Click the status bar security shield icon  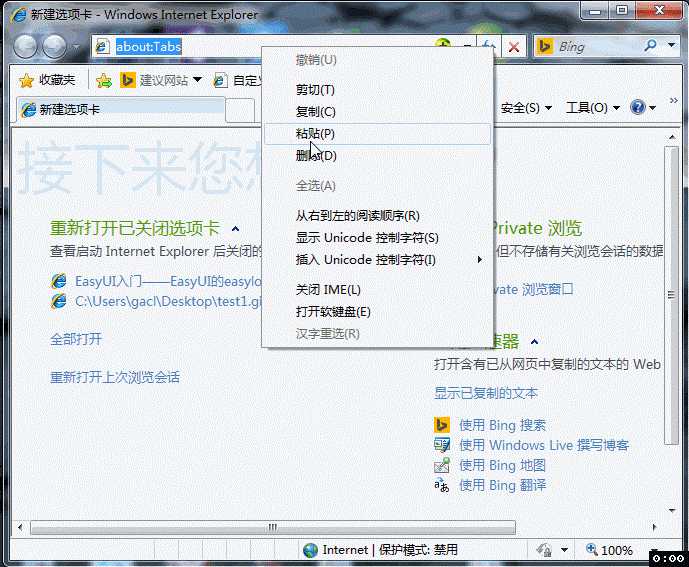tap(544, 549)
